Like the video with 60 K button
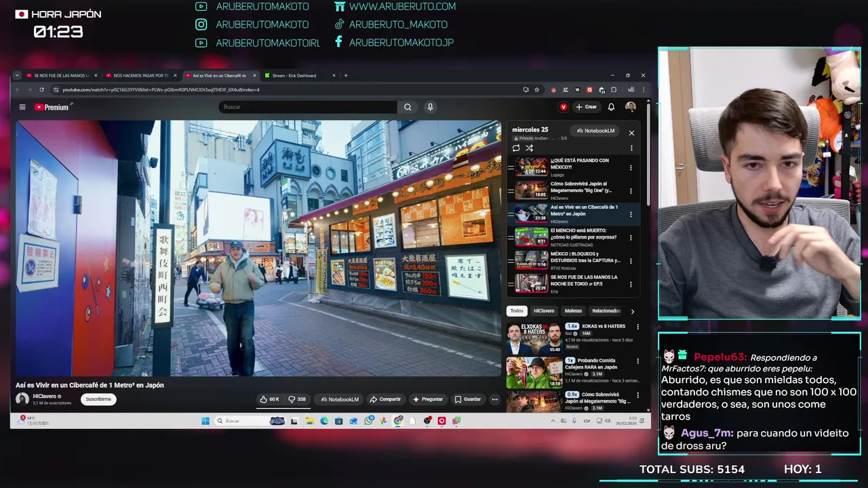This screenshot has width=868, height=488. (x=270, y=399)
